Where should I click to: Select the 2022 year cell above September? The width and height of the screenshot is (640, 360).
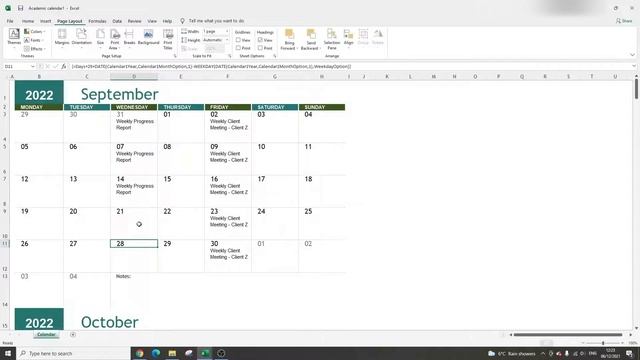[x=39, y=92]
